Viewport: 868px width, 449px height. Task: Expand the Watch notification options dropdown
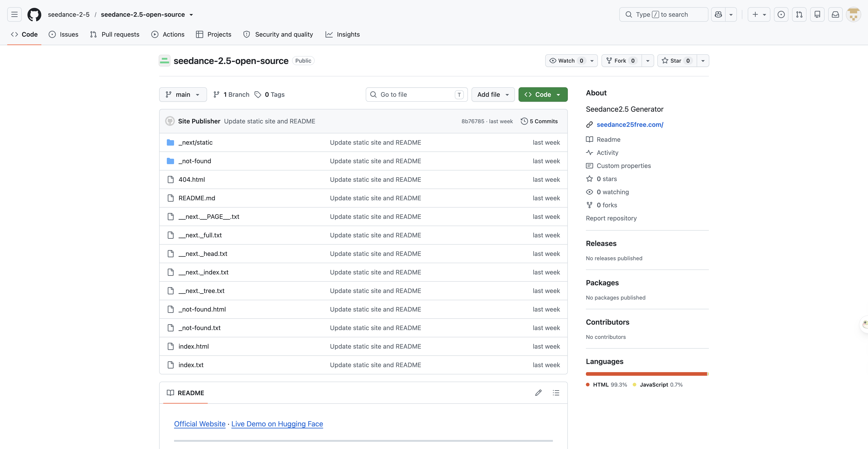click(x=592, y=61)
